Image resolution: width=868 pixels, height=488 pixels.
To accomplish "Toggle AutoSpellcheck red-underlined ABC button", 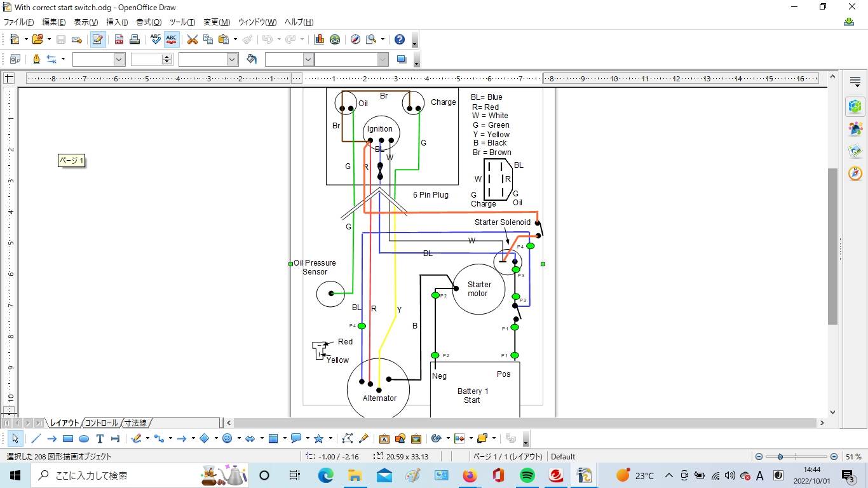I will (x=171, y=39).
